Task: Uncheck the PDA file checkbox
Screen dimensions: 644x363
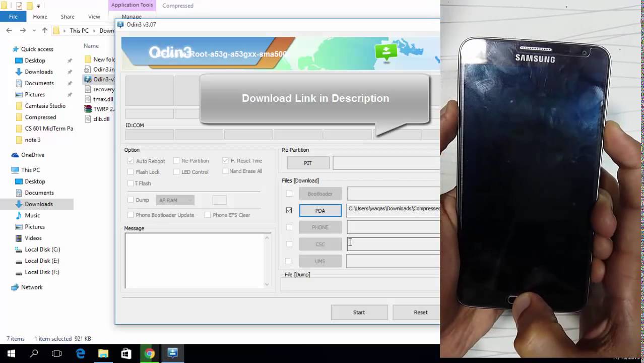Action: (289, 210)
